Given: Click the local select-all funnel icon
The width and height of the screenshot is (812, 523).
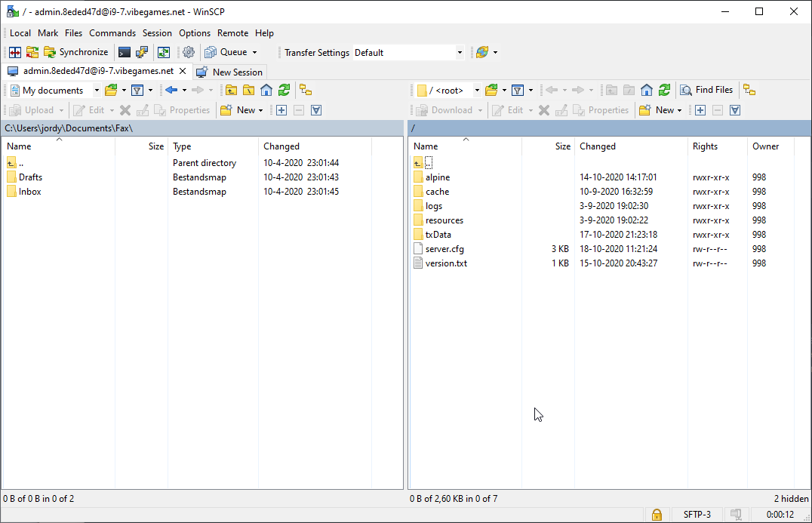Looking at the screenshot, I should 316,110.
